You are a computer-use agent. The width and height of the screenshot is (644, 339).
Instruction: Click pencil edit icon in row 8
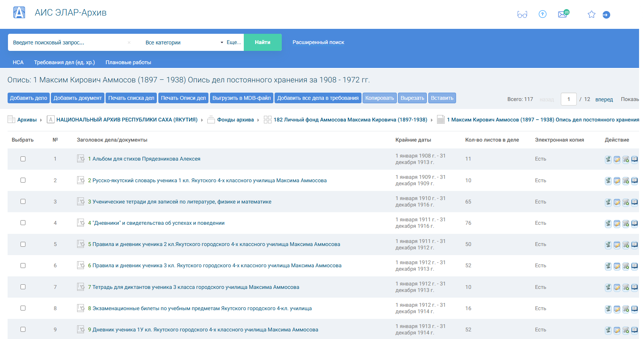[617, 309]
